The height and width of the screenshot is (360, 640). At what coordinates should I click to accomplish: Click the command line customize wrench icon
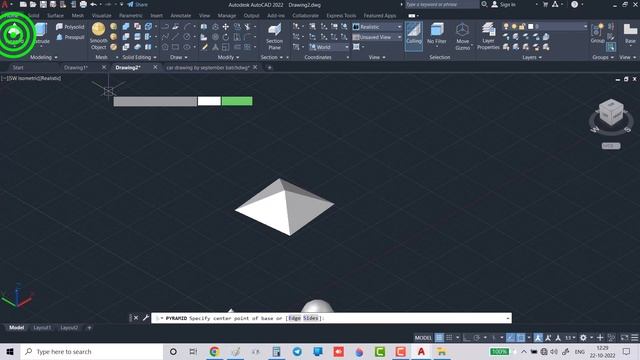coord(146,318)
